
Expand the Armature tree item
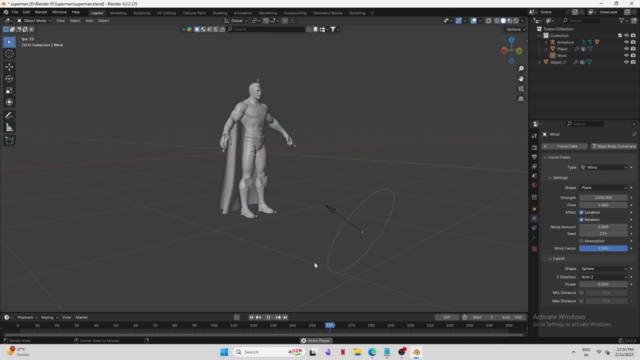pos(546,42)
